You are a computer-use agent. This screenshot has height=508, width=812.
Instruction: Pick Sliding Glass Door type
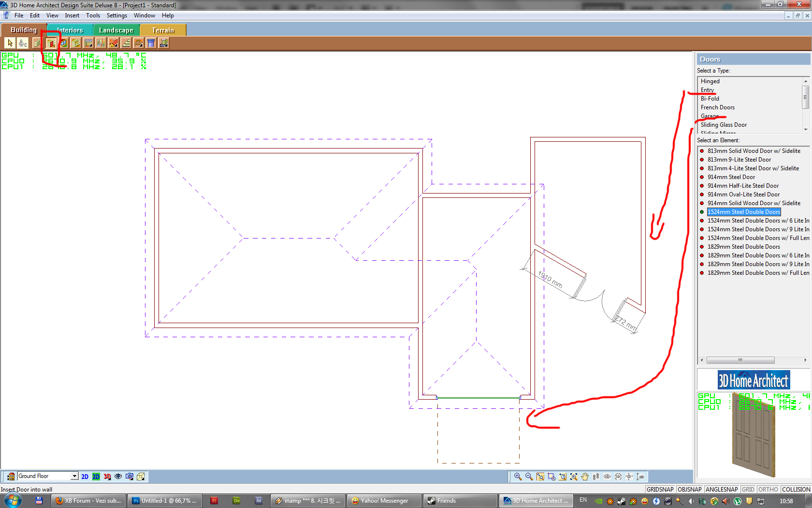(724, 125)
